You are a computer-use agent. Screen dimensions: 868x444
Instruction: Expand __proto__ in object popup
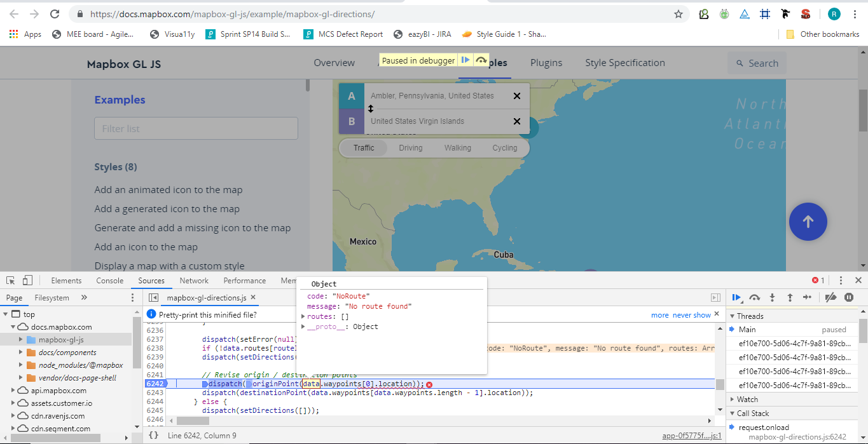pyautogui.click(x=303, y=326)
